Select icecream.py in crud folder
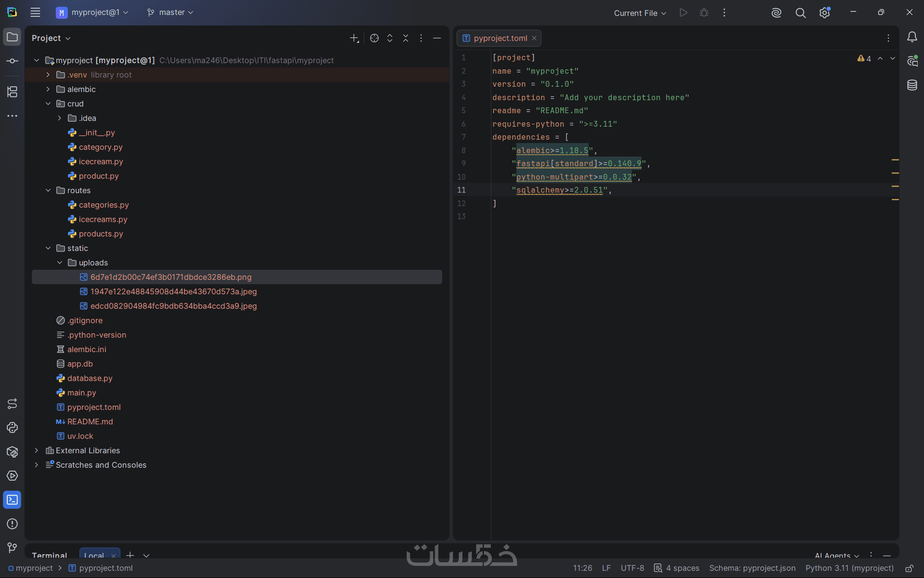924x578 pixels. (101, 161)
